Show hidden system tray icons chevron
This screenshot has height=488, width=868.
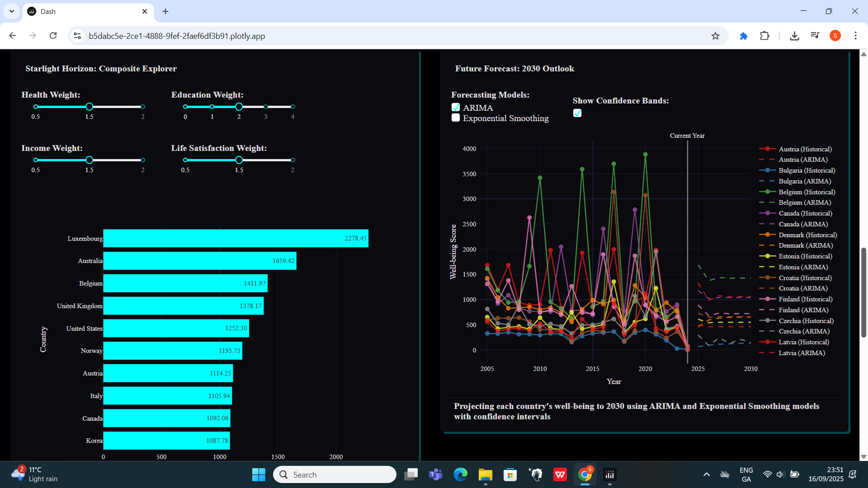coord(706,474)
